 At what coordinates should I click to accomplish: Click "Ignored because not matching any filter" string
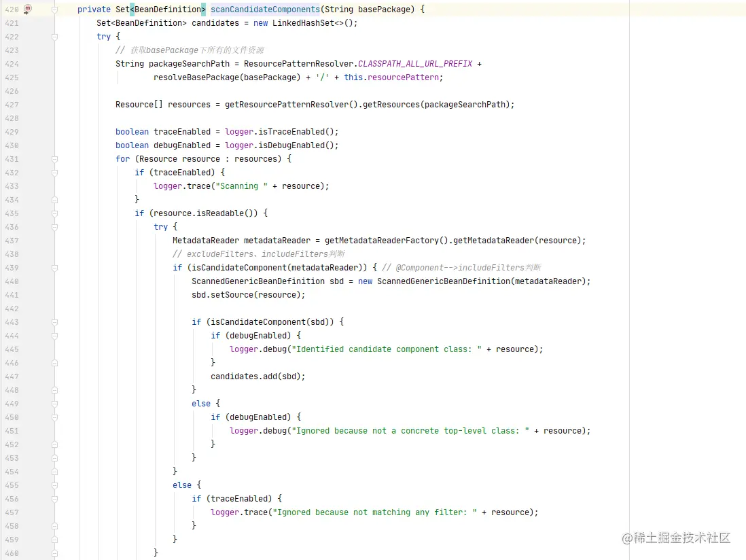pyautogui.click(x=374, y=512)
